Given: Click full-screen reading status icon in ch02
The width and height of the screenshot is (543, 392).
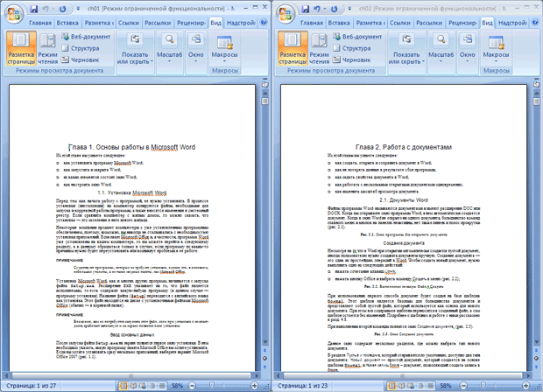Looking at the screenshot, I should pyautogui.click(x=401, y=385).
